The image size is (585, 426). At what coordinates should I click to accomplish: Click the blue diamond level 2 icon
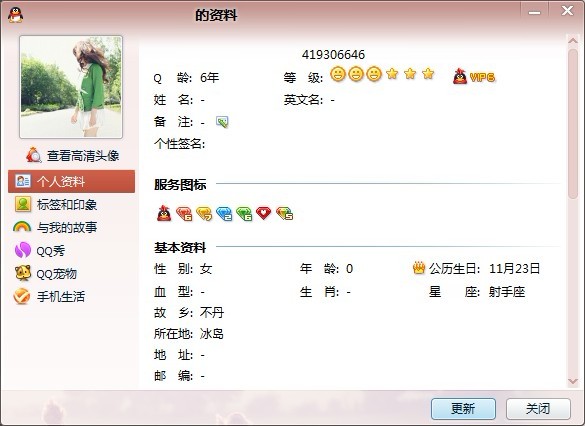[224, 213]
